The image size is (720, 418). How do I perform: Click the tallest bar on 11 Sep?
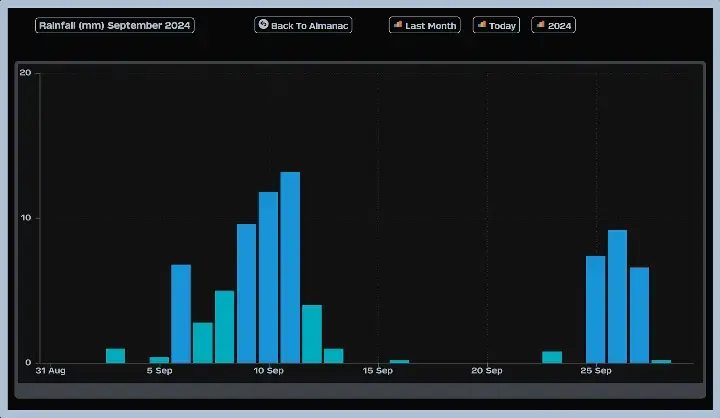(x=290, y=267)
